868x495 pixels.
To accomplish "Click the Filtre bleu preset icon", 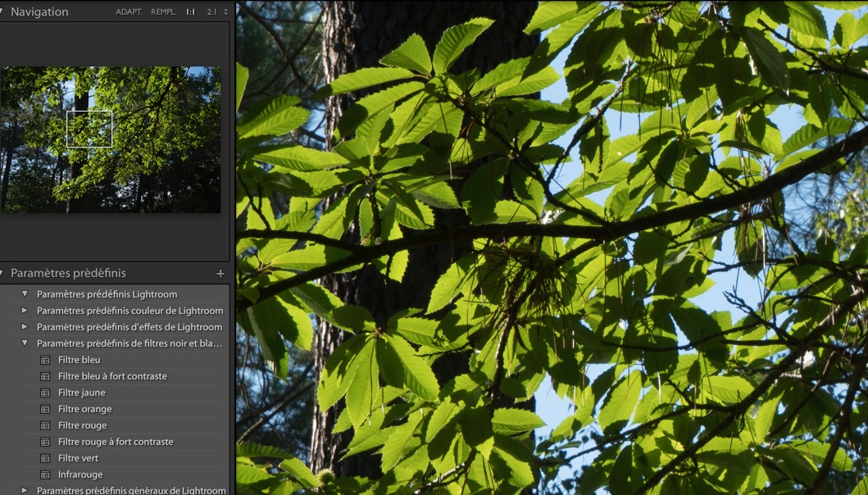I will pyautogui.click(x=45, y=360).
